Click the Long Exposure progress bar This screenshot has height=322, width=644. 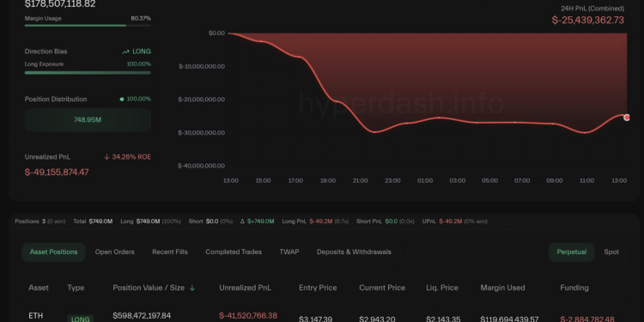pyautogui.click(x=88, y=73)
